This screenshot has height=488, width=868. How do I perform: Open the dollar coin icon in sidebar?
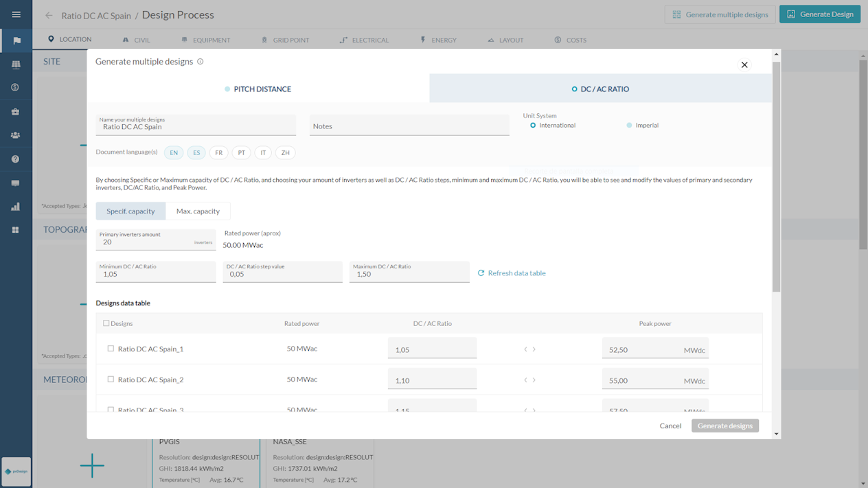(x=16, y=88)
